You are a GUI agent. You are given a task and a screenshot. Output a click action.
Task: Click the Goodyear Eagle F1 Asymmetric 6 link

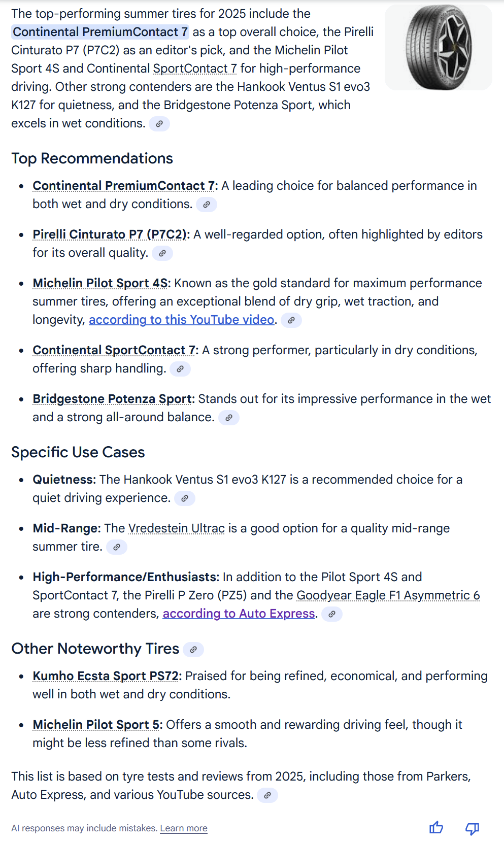(388, 595)
